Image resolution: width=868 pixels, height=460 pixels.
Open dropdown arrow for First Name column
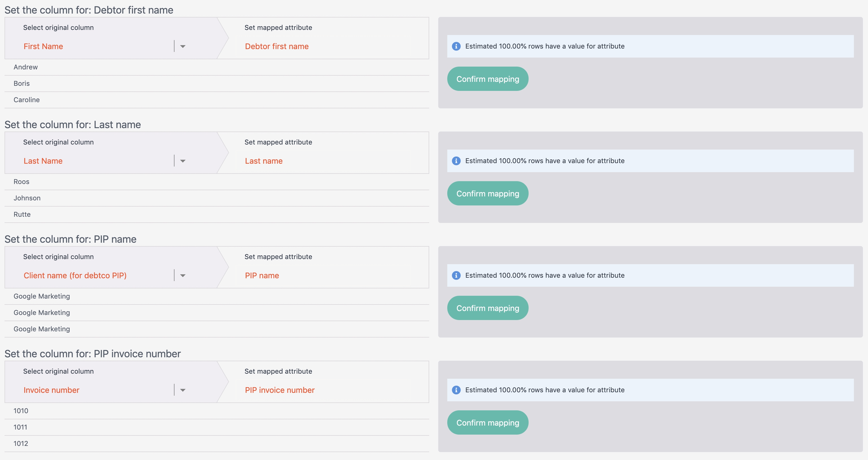[x=183, y=46]
